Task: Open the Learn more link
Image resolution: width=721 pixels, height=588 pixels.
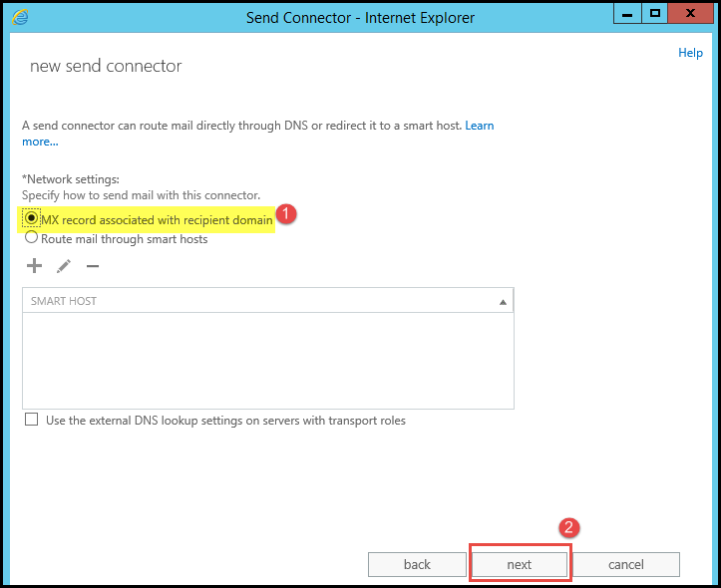Action: point(479,126)
